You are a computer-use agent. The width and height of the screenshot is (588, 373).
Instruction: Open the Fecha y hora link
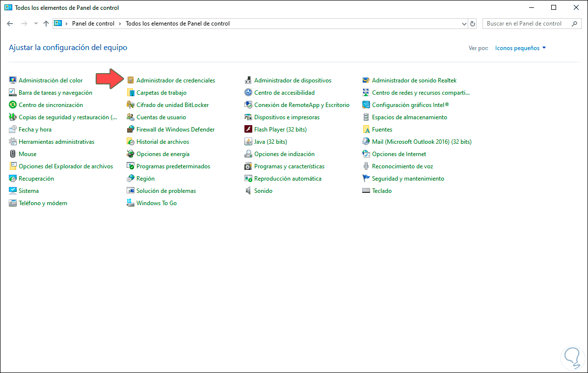(35, 130)
